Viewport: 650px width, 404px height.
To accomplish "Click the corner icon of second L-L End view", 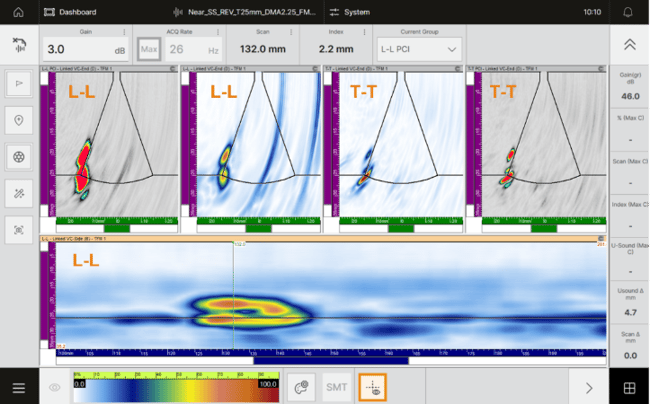I will (x=315, y=69).
